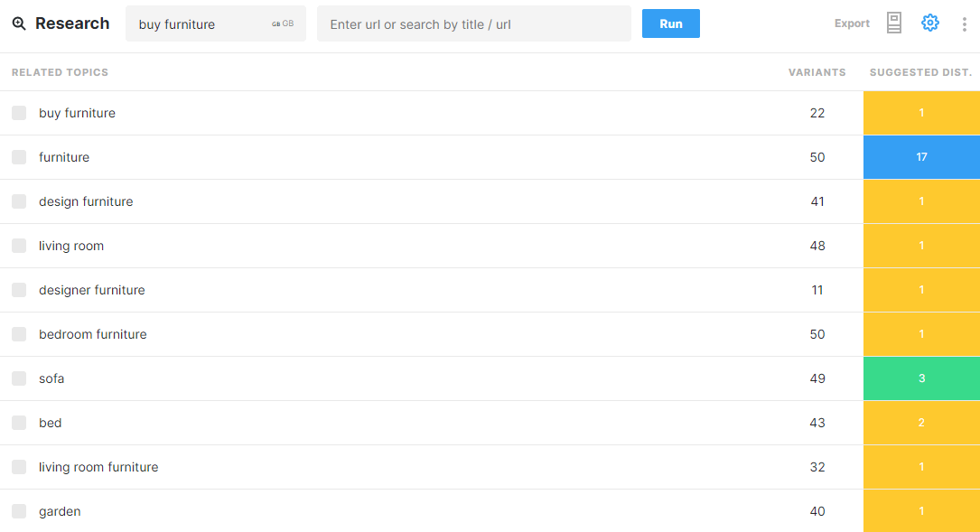Click the yellow cell for bed row

click(x=921, y=423)
